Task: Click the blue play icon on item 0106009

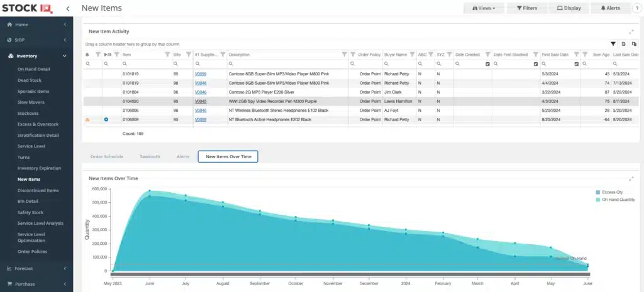Action: point(106,120)
